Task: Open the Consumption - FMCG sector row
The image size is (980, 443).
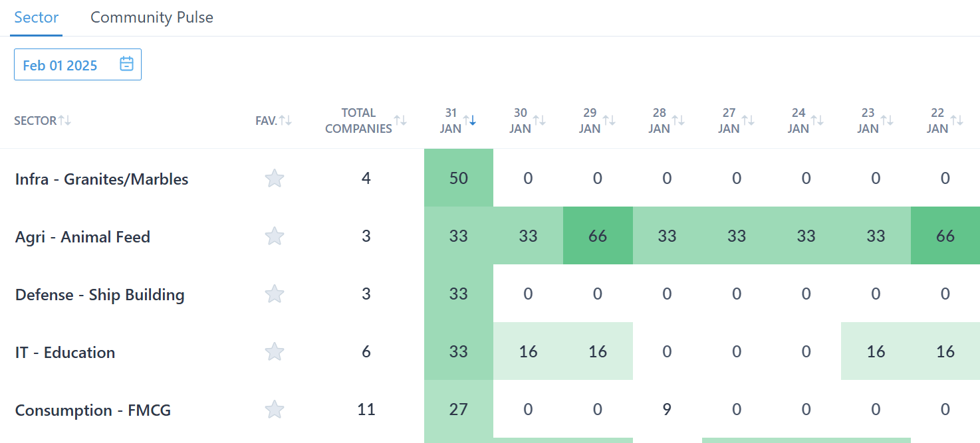Action: pyautogui.click(x=92, y=410)
